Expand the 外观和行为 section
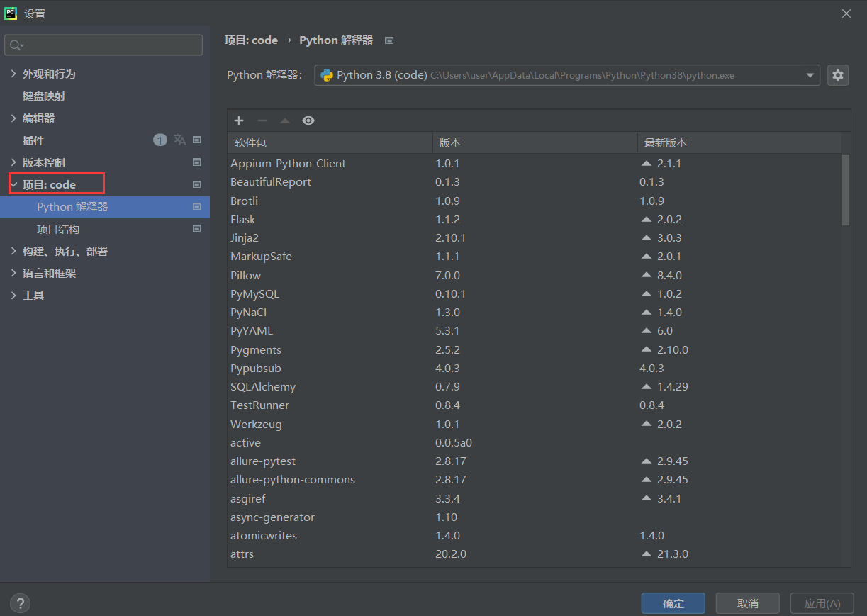867x616 pixels. point(13,74)
